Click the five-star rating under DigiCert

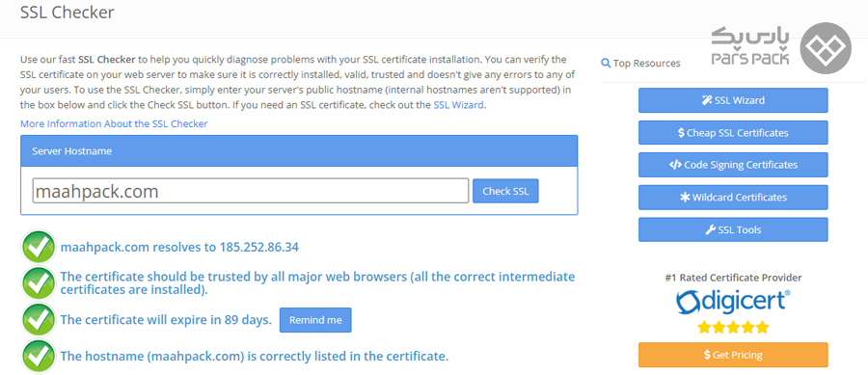pyautogui.click(x=733, y=328)
